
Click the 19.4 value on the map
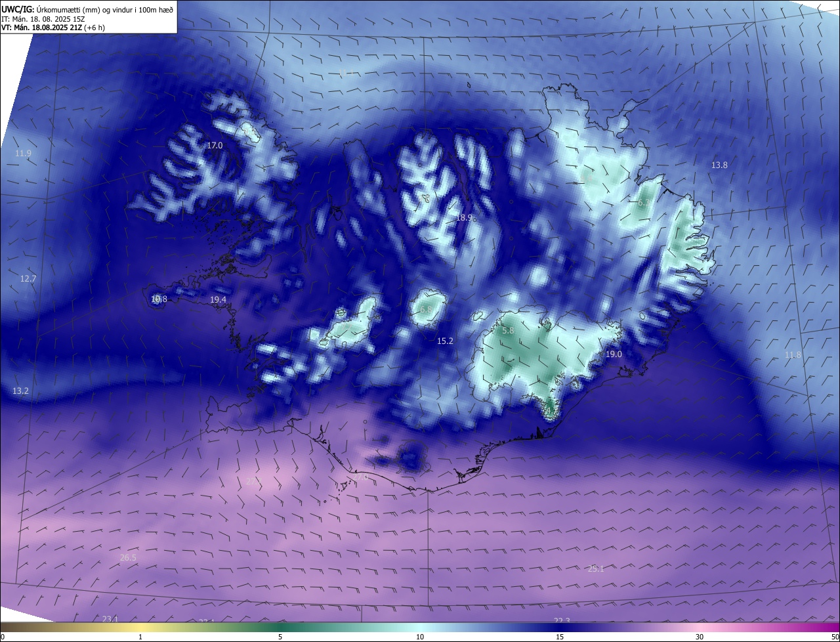(x=218, y=299)
